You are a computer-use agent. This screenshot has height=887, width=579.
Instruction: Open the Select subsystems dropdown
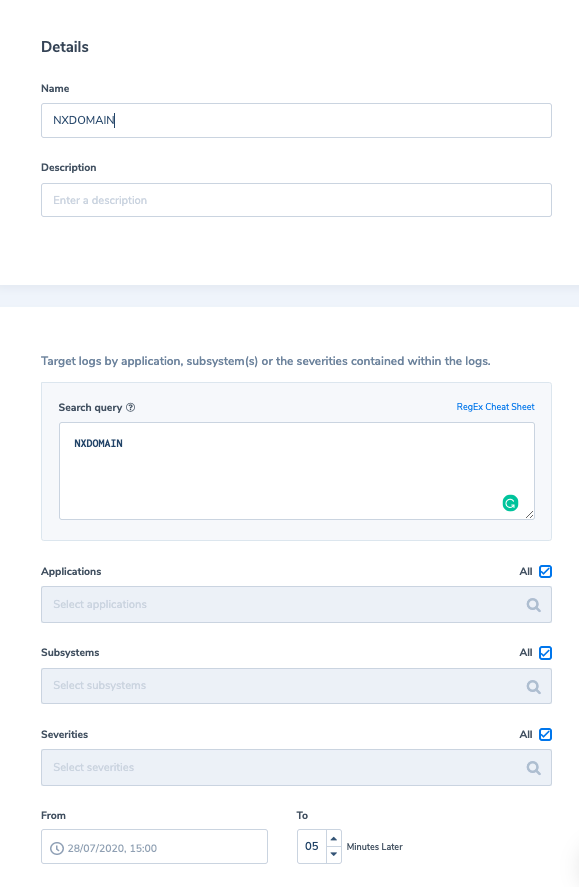pos(296,686)
